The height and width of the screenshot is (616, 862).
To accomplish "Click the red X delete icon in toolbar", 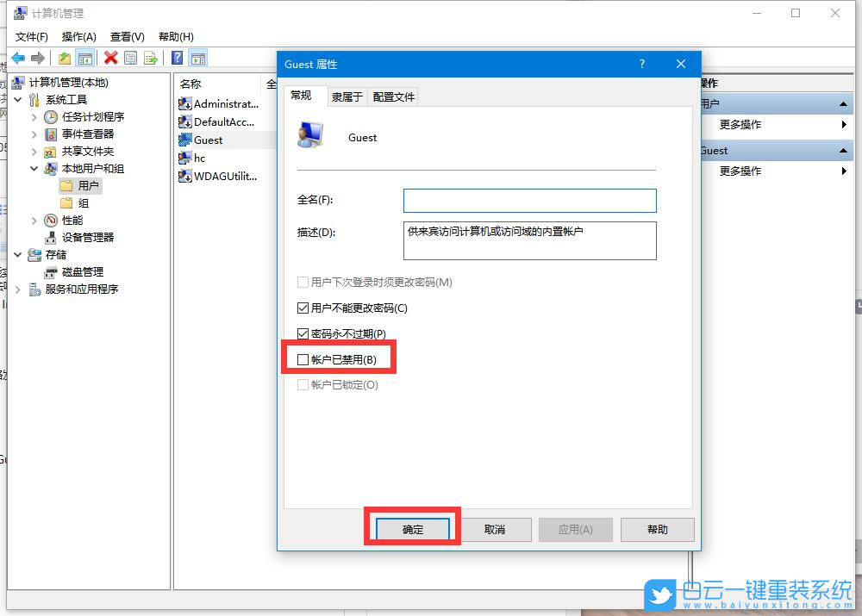I will coord(109,57).
